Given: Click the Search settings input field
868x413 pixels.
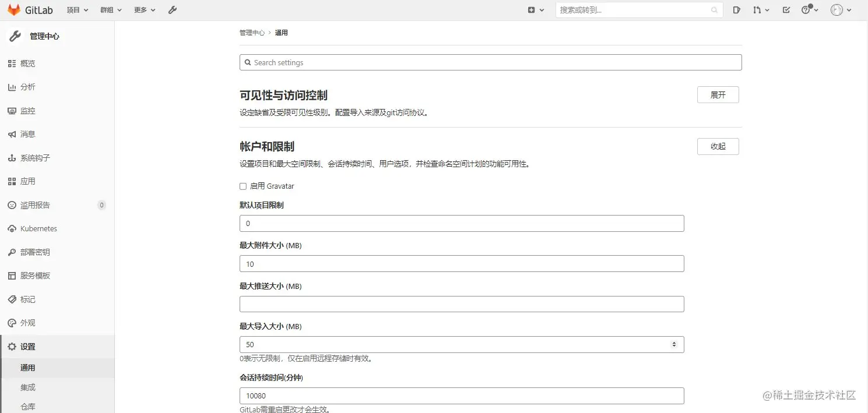Looking at the screenshot, I should [490, 62].
